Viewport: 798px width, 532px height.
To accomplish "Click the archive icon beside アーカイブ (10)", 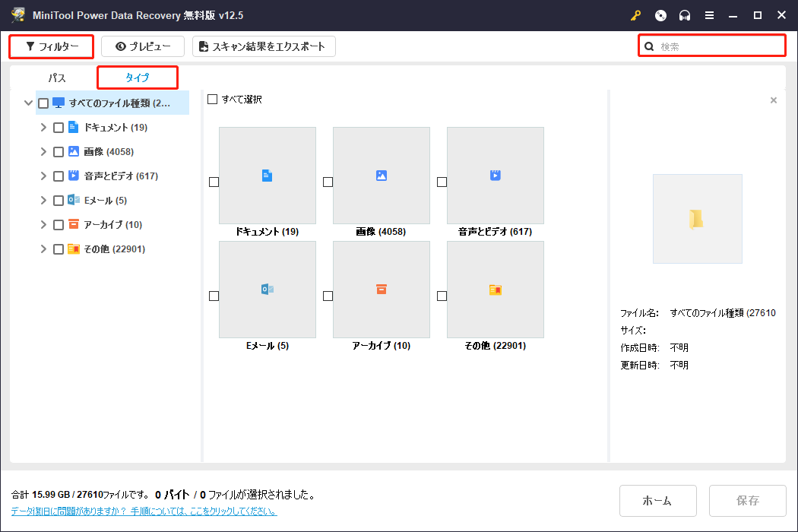I will click(x=73, y=224).
